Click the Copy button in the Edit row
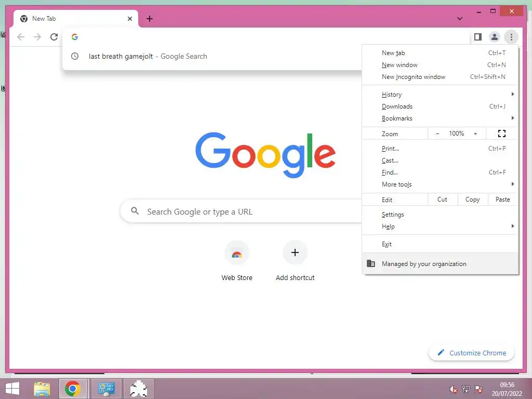The height and width of the screenshot is (399, 532). coord(473,199)
